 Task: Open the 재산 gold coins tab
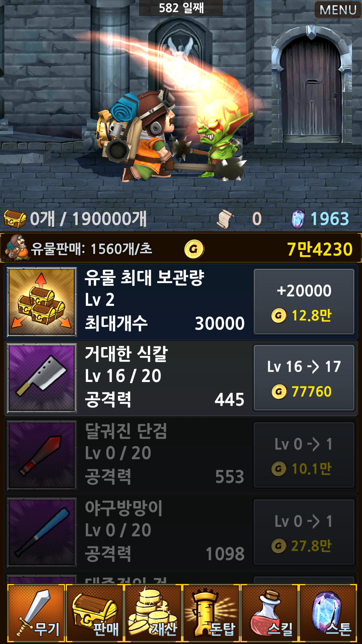click(153, 613)
